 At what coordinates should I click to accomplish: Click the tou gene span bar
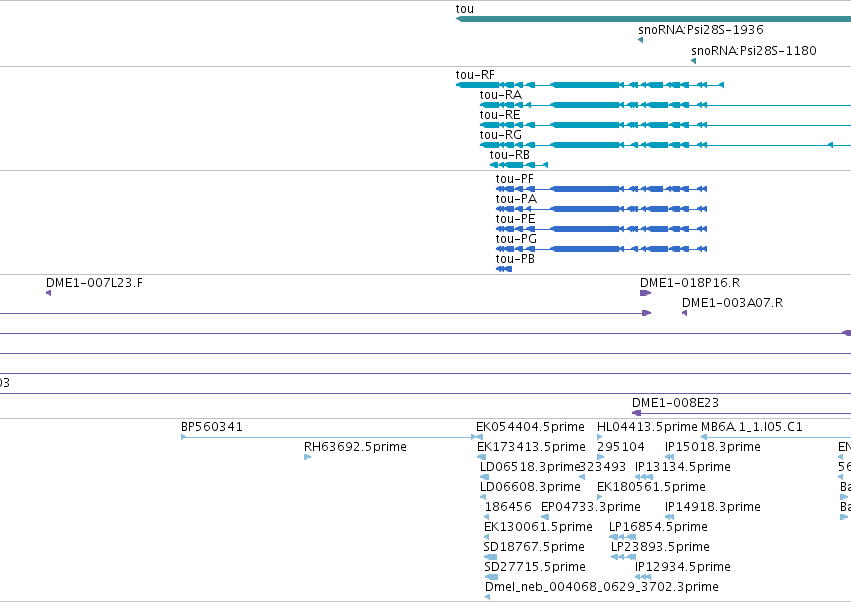(653, 19)
